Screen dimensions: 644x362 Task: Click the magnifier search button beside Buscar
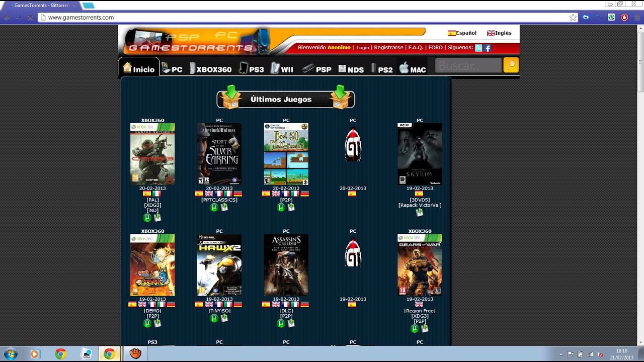tap(511, 65)
